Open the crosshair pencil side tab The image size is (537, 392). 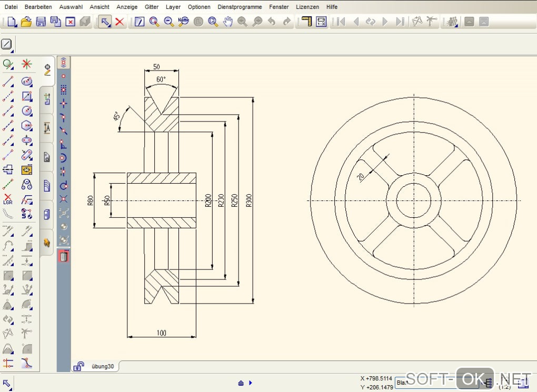(x=47, y=70)
